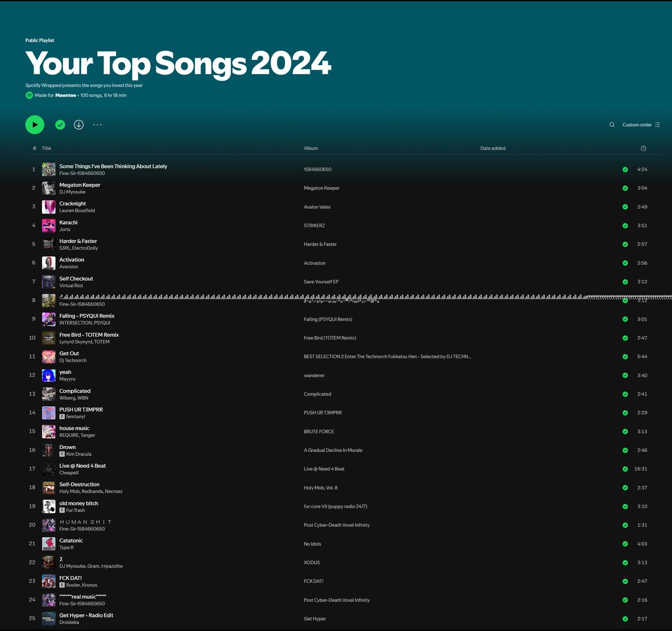Click the house music cover thumbnail
This screenshot has height=631, width=672.
coord(49,432)
